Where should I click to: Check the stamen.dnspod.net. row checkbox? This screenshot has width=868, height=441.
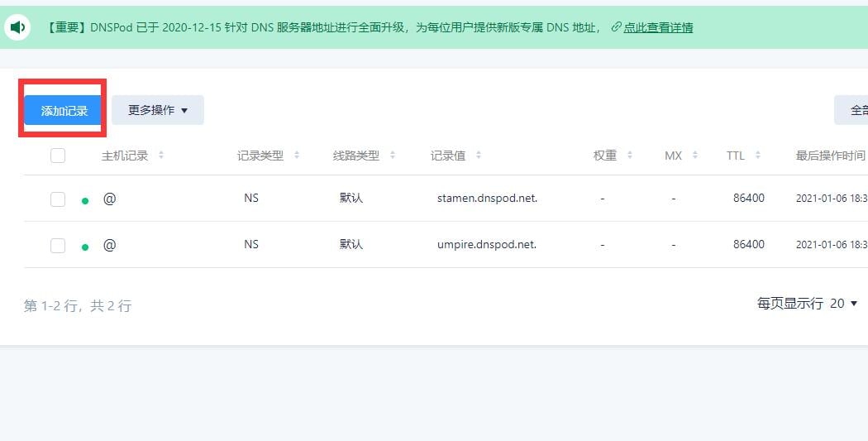[58, 199]
